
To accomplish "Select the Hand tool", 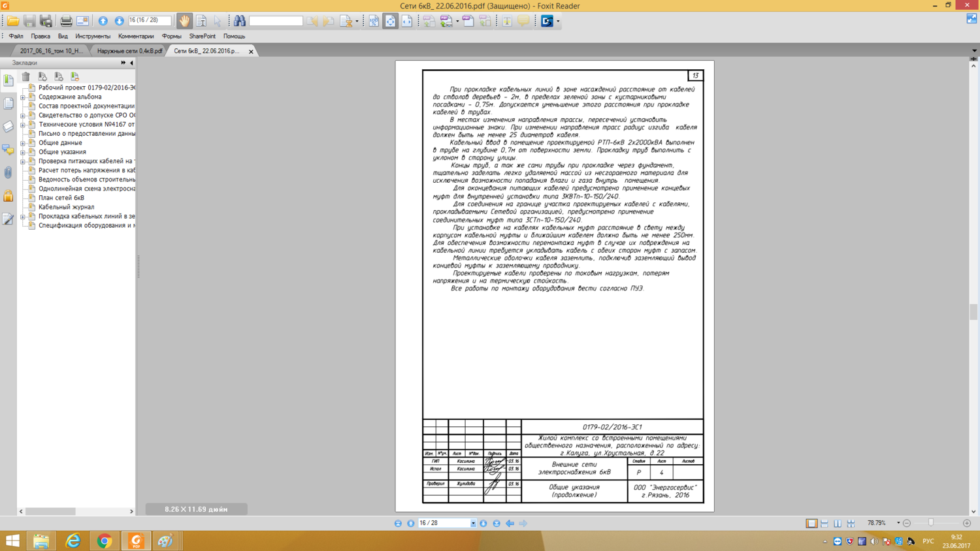I will coord(185,21).
